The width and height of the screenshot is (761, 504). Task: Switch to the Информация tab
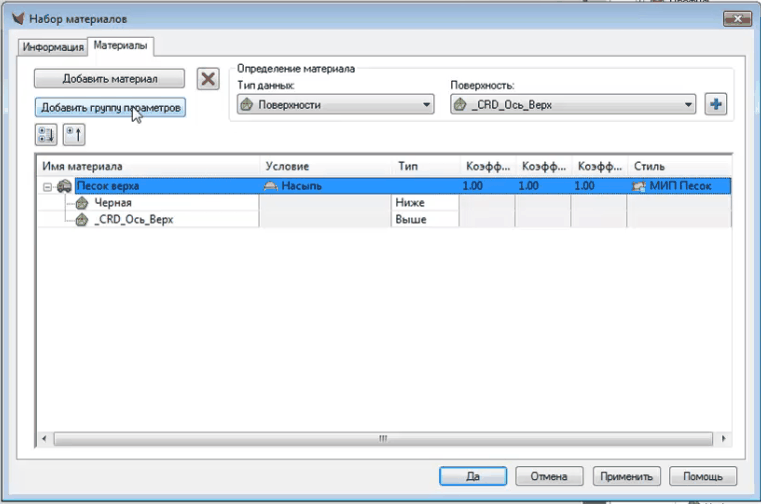coord(54,46)
